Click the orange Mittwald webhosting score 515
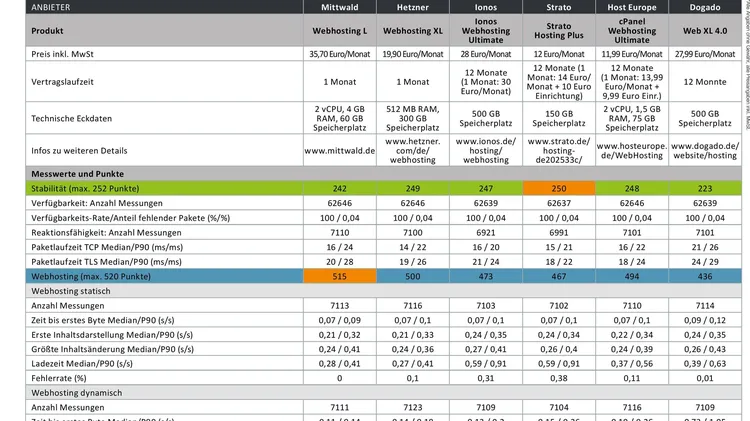The height and width of the screenshot is (421, 750). (338, 275)
